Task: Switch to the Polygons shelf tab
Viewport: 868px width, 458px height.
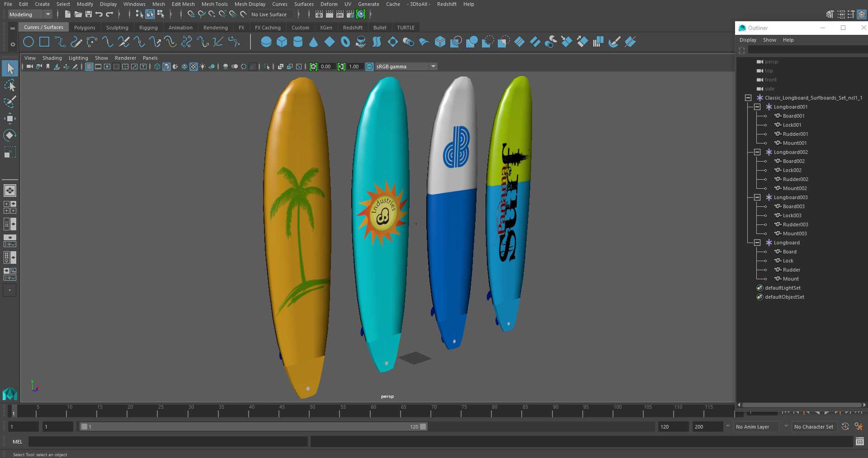Action: (85, 28)
